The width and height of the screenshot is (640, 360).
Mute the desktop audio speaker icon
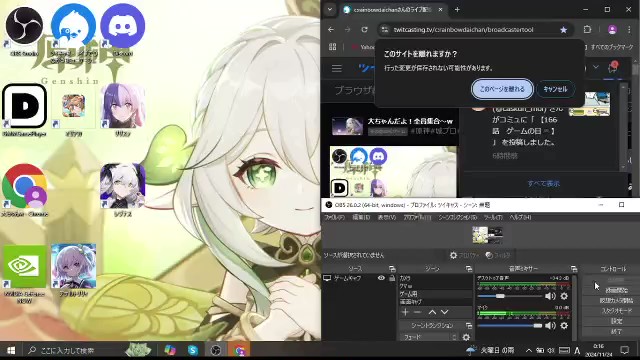point(550,296)
